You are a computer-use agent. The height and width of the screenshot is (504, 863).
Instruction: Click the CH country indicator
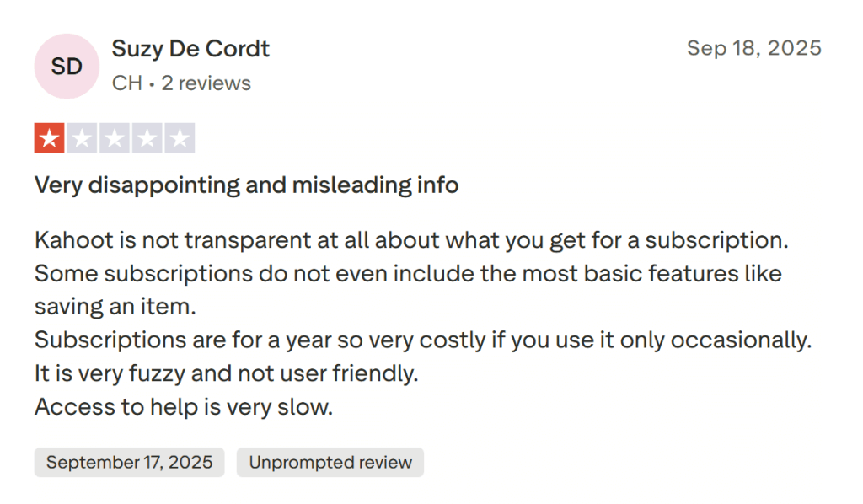click(126, 83)
